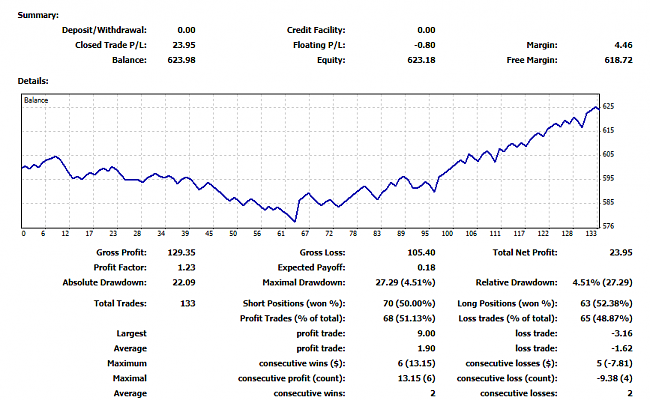Viewport: 650px width, 400px height.
Task: Click the Profit Trades value 68 (51.13%)
Action: (409, 318)
